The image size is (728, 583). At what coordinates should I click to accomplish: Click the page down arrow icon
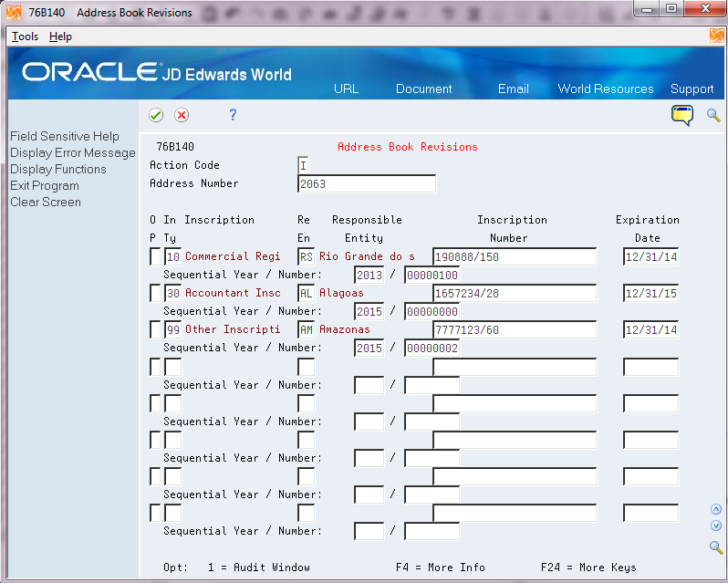(716, 526)
